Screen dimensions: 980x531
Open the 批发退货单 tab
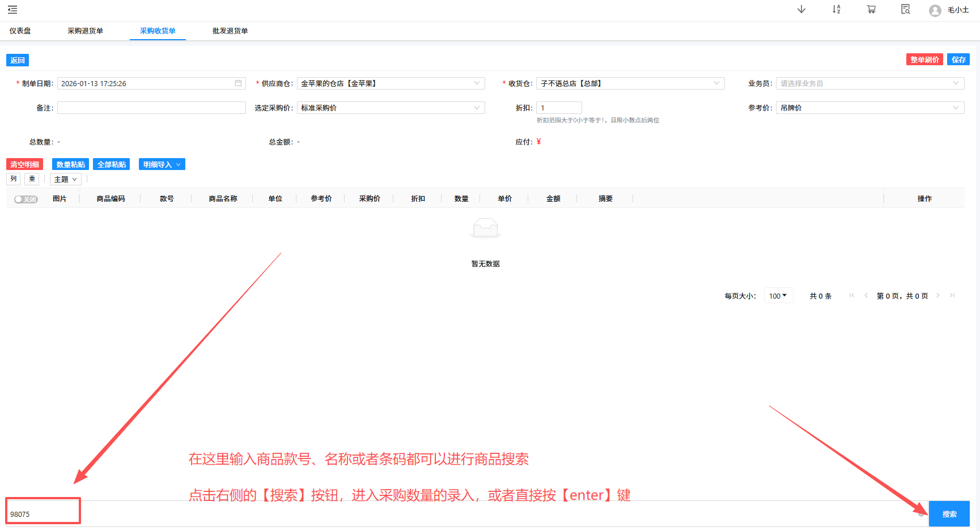(x=230, y=31)
